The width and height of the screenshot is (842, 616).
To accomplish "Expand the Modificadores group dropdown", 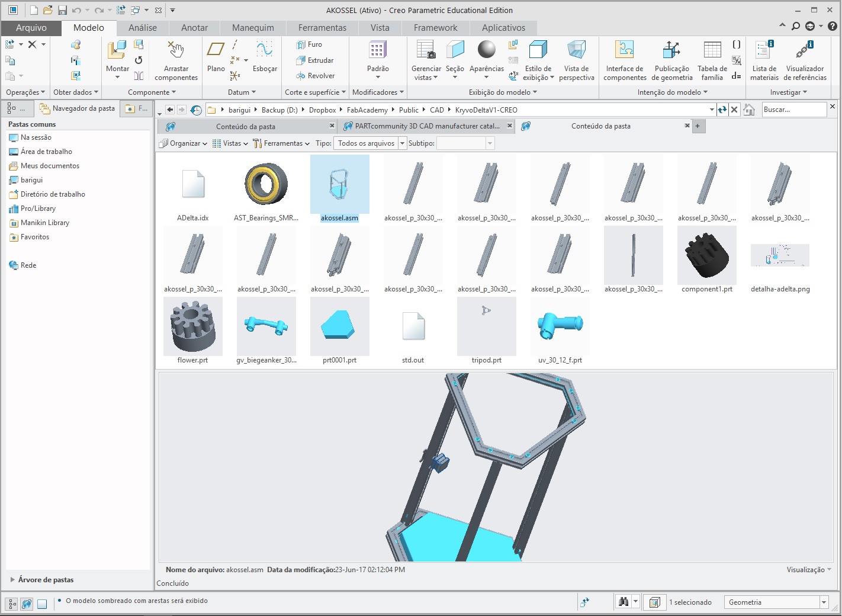I will point(378,92).
